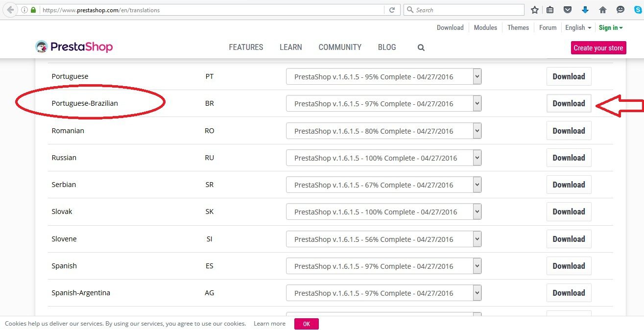Download the Portuguese-Brazilian translation
The height and width of the screenshot is (330, 644).
569,103
